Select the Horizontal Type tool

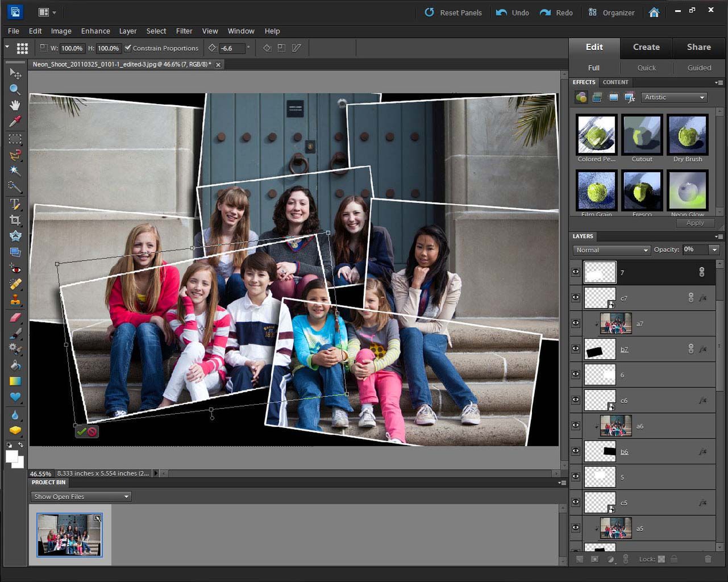tap(15, 204)
